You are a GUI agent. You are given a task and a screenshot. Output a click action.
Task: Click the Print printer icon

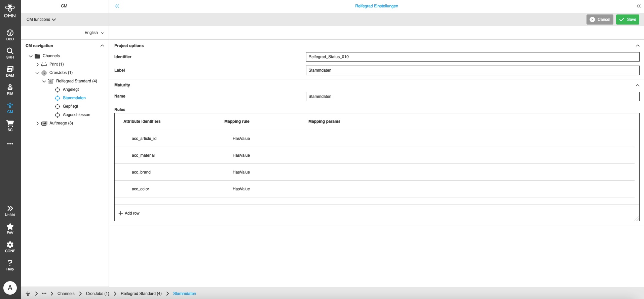pos(44,65)
